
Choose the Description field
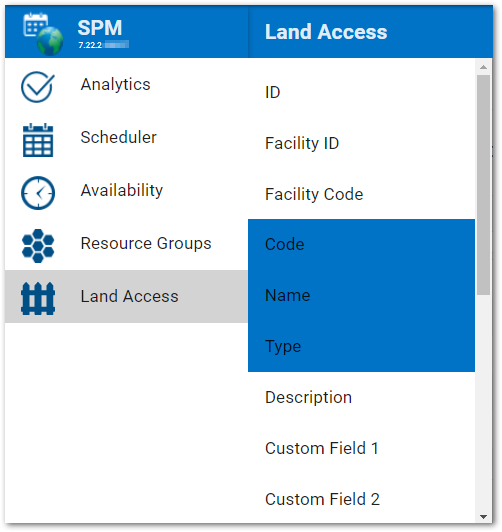coord(361,397)
